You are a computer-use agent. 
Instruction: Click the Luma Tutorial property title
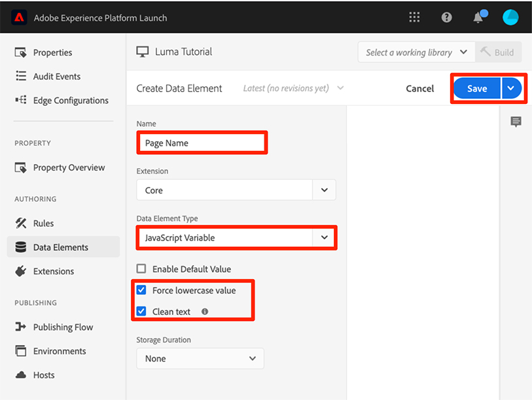[184, 52]
